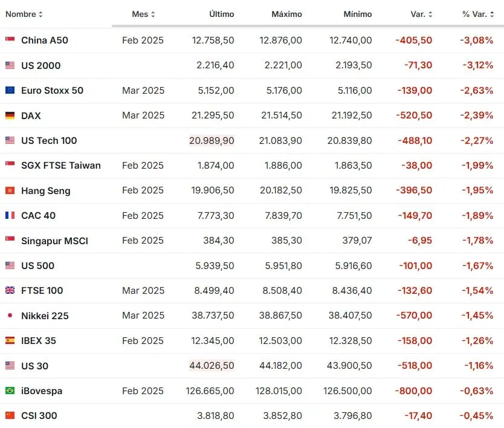Open the SGX FTSE Taiwan link
This screenshot has width=504, height=428.
tap(60, 165)
